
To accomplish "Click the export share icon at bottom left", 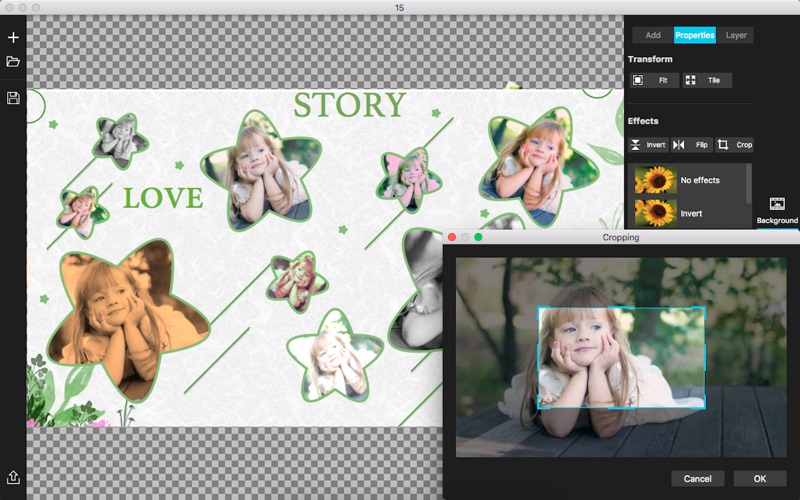I will coord(13,477).
